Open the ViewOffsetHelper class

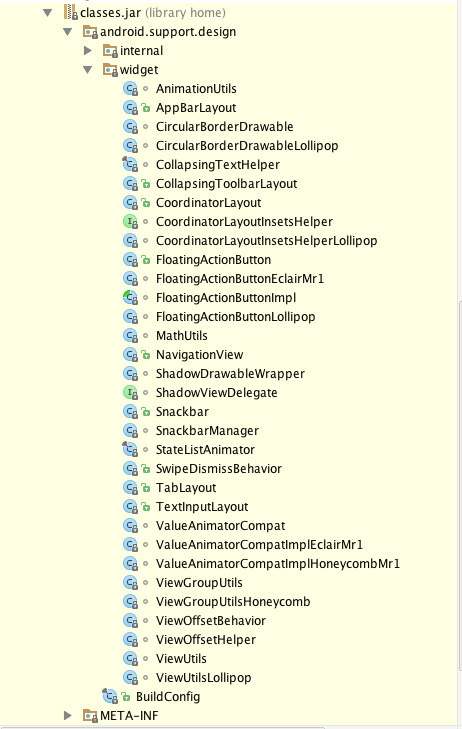(x=206, y=640)
